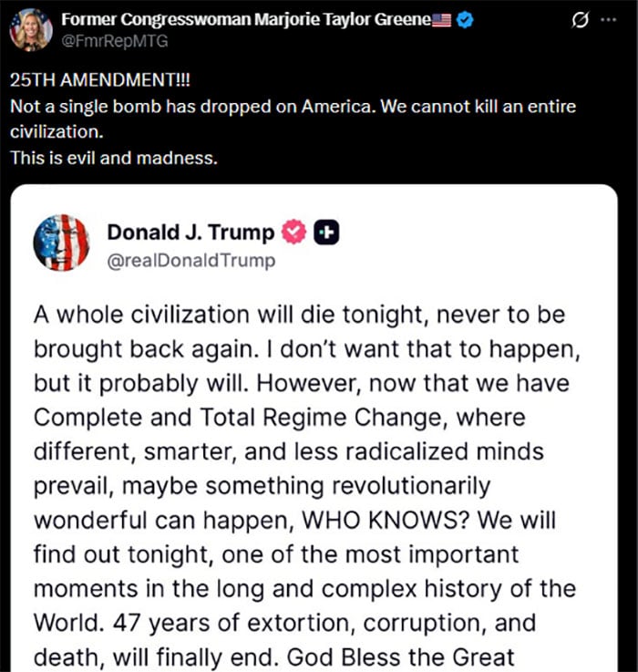Click Donald J. Trump's flag-face avatar
This screenshot has height=672, width=638.
tap(61, 243)
